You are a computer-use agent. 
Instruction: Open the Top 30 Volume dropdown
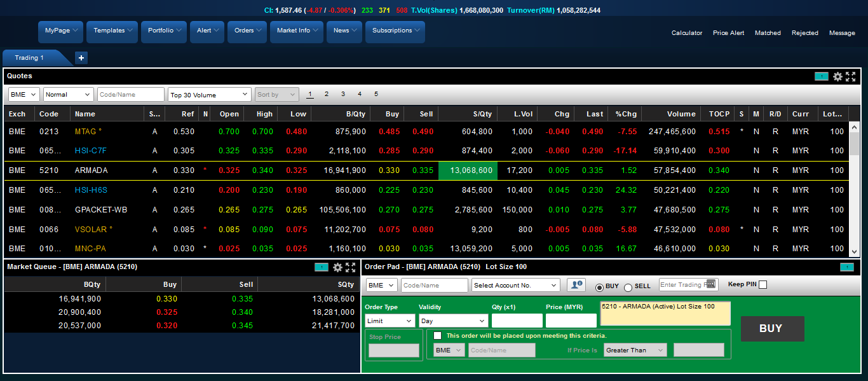pos(209,95)
